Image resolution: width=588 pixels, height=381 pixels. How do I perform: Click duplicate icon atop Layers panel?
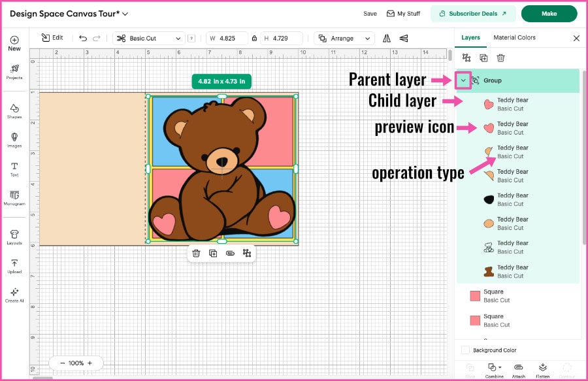pyautogui.click(x=483, y=58)
